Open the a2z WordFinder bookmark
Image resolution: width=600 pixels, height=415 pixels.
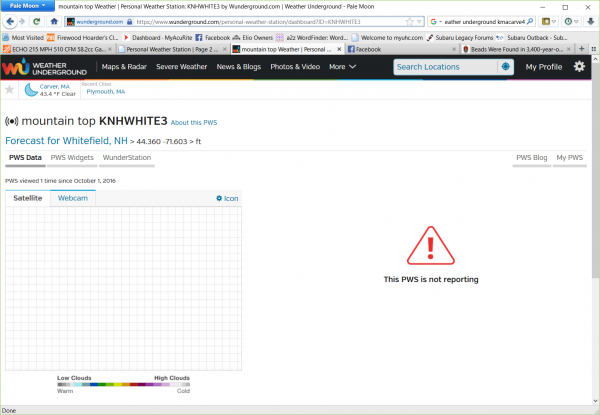pyautogui.click(x=312, y=37)
